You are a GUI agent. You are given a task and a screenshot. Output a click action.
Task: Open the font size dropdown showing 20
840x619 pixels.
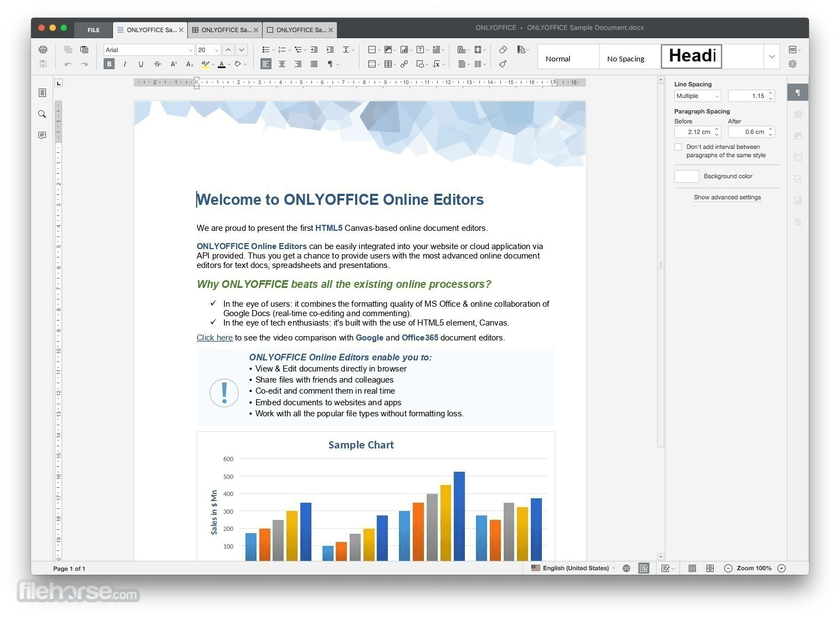click(x=217, y=50)
